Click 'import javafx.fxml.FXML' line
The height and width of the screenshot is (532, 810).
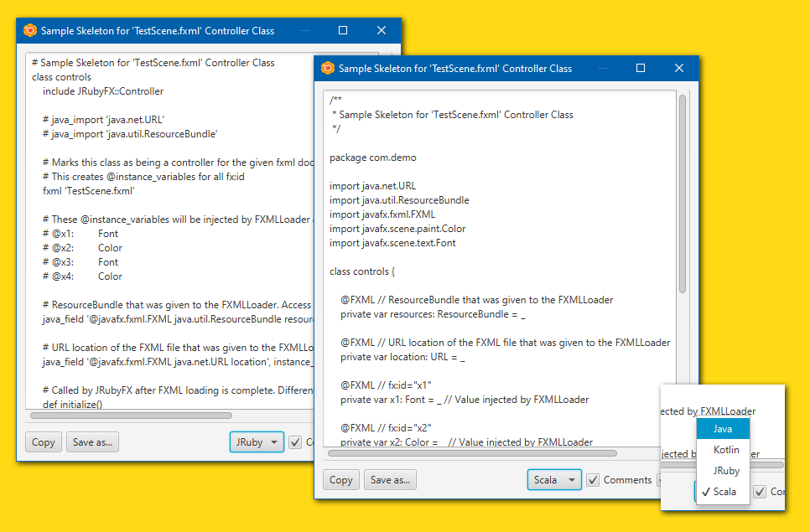[382, 214]
